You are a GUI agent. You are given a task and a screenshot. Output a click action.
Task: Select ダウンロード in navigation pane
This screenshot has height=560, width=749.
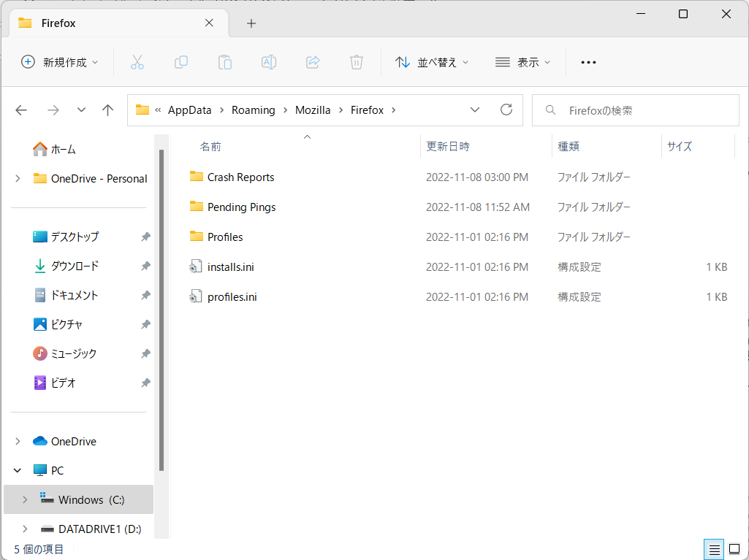tap(75, 266)
